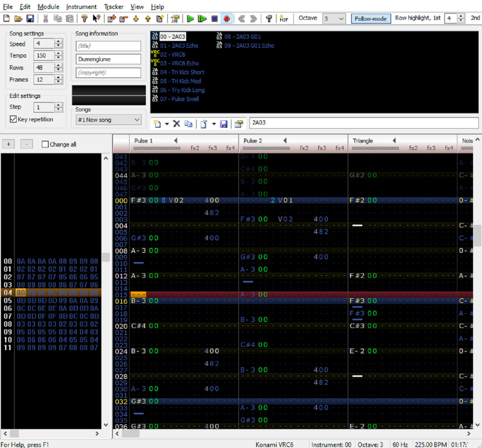Click pattern editor horizontal scrollbar thumb
This screenshot has height=448, width=482.
tap(131, 434)
